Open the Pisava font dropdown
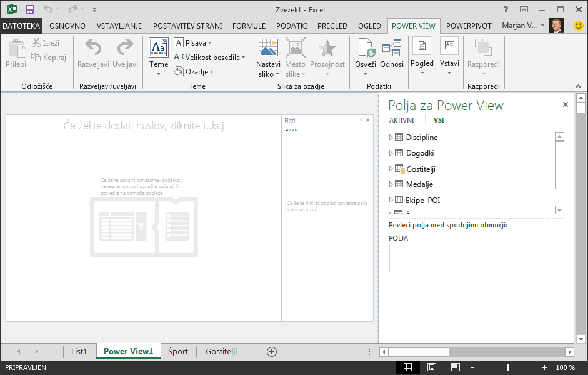 click(x=192, y=42)
